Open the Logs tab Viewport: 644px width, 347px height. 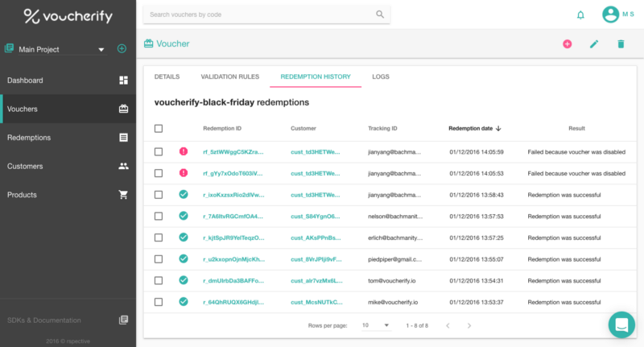[381, 76]
